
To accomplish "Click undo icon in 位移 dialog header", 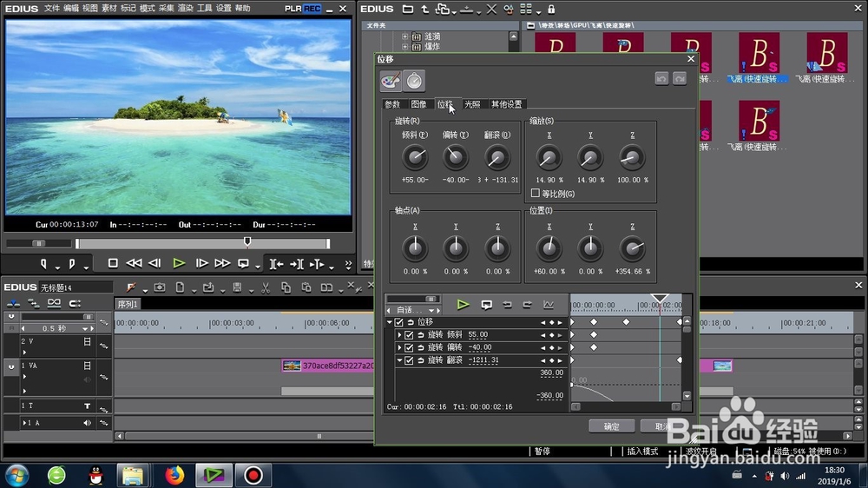I will coord(661,79).
